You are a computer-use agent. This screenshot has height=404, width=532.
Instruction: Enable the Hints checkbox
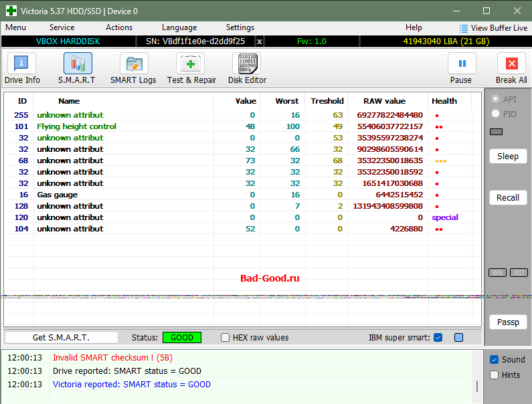(x=495, y=375)
